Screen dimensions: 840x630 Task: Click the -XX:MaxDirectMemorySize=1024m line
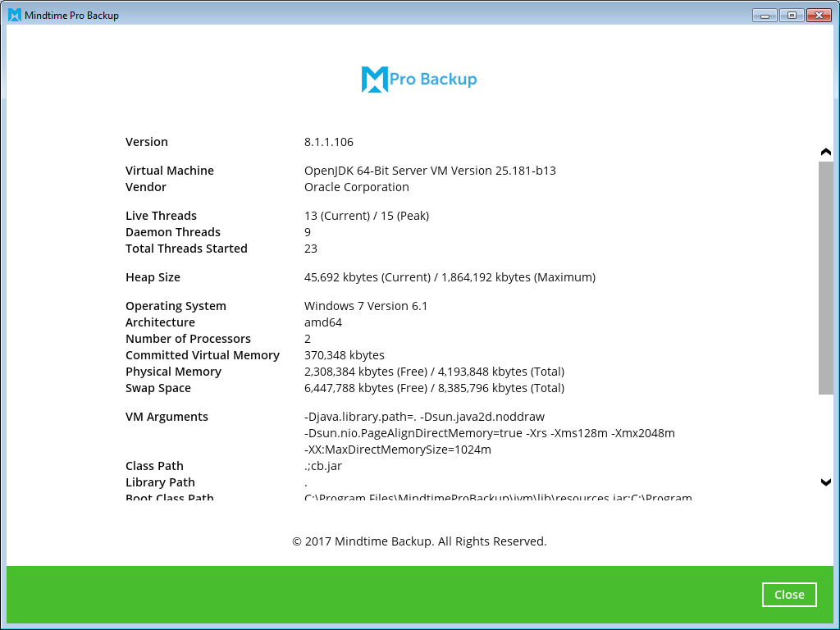coord(398,450)
